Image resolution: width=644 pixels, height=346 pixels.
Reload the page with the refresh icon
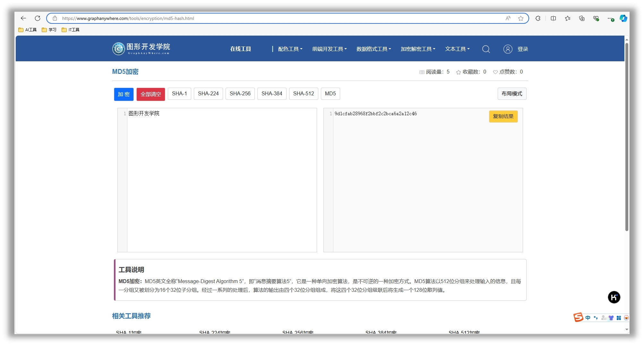[38, 18]
